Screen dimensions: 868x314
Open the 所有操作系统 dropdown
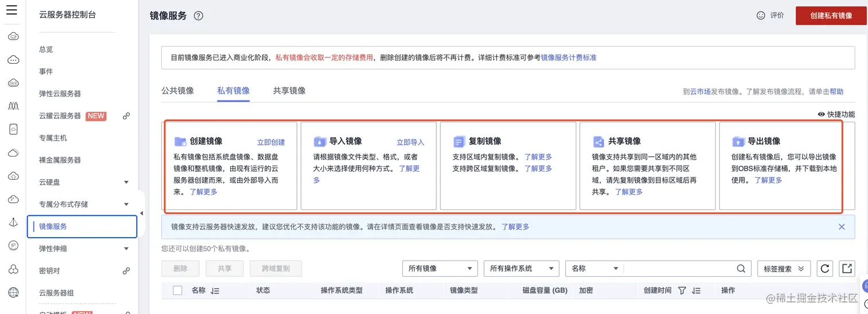[522, 269]
